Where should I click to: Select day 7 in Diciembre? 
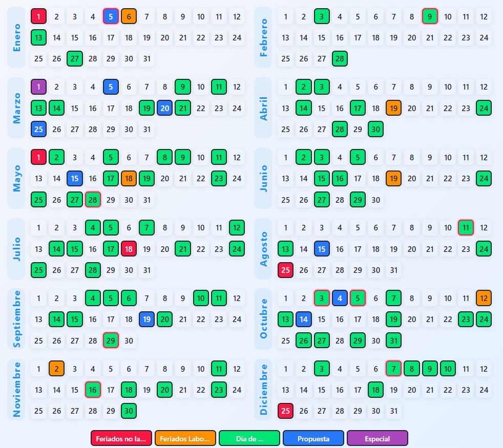click(x=393, y=369)
